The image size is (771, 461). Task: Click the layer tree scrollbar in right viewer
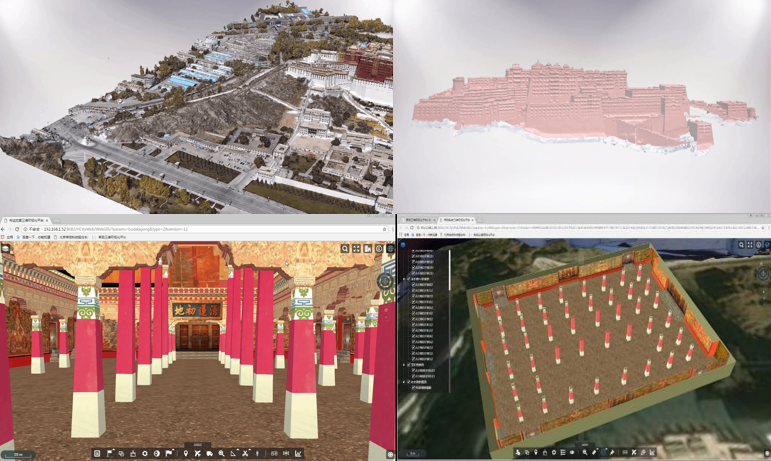(x=450, y=270)
